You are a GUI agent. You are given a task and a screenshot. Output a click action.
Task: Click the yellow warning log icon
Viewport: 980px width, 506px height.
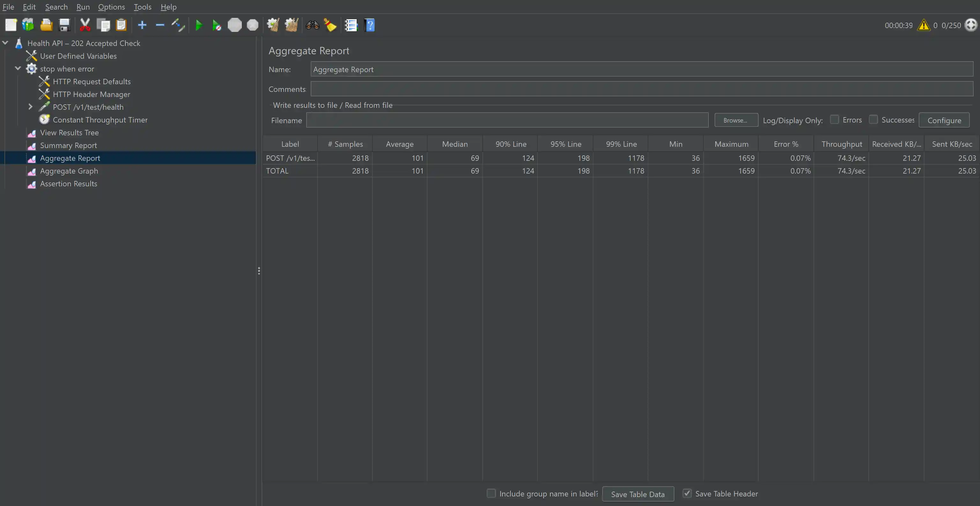pyautogui.click(x=923, y=26)
